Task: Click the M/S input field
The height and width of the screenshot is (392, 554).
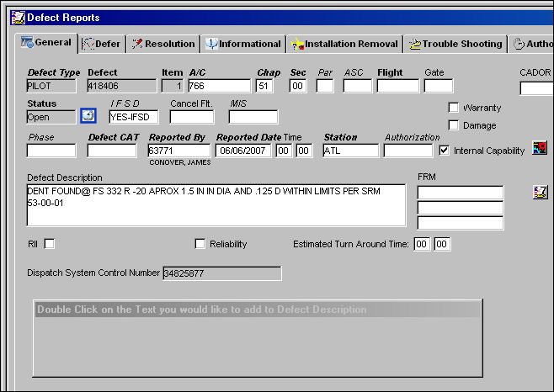Action: click(x=253, y=117)
